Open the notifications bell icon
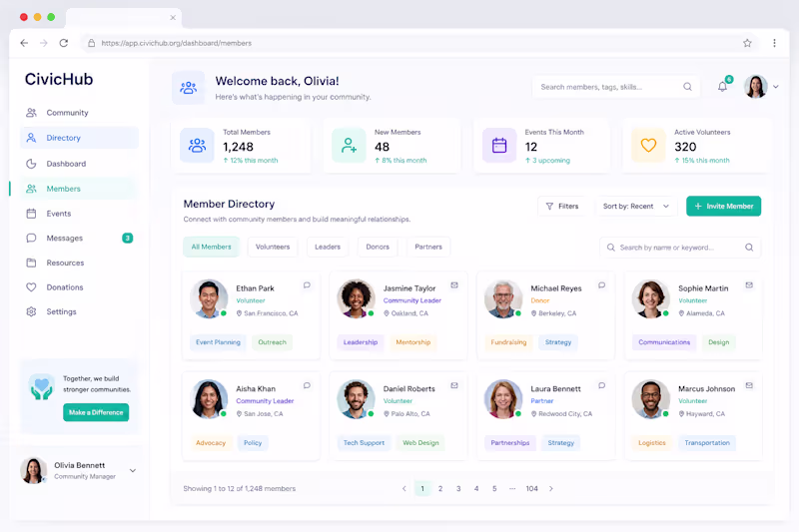The image size is (799, 532). [x=722, y=87]
